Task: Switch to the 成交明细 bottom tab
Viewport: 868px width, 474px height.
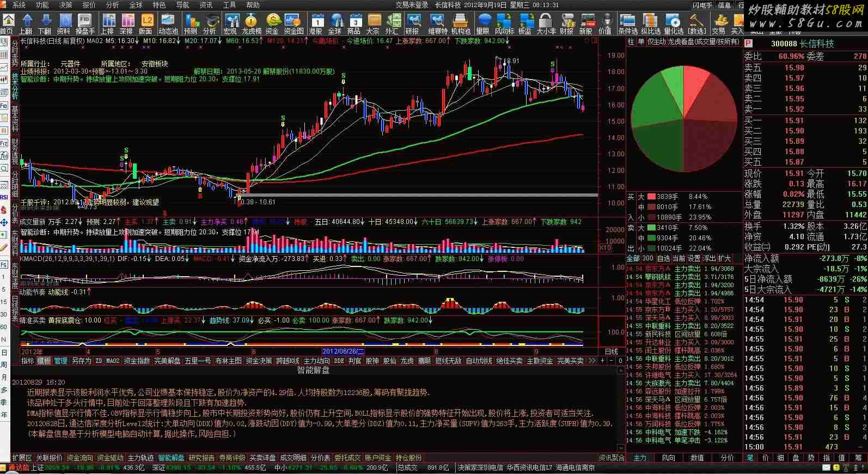Action: 294,458
